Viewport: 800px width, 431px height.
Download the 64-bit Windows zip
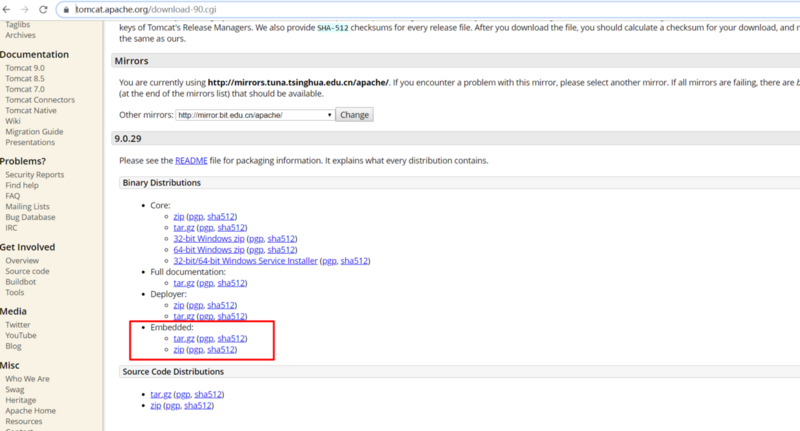209,249
